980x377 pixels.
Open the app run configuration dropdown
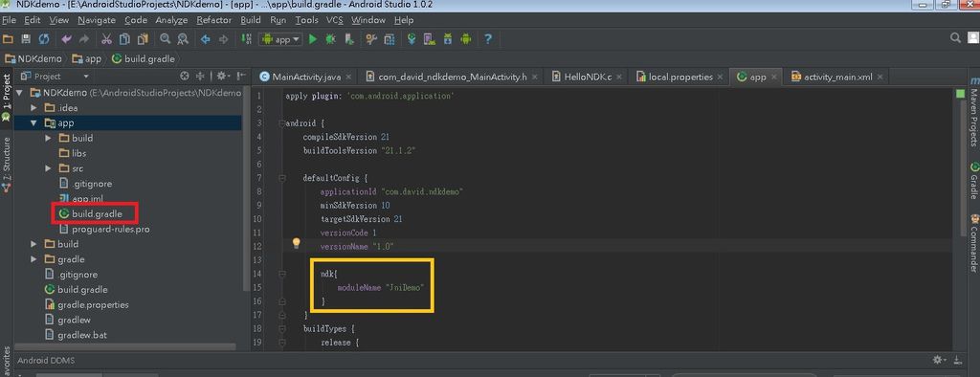(280, 39)
